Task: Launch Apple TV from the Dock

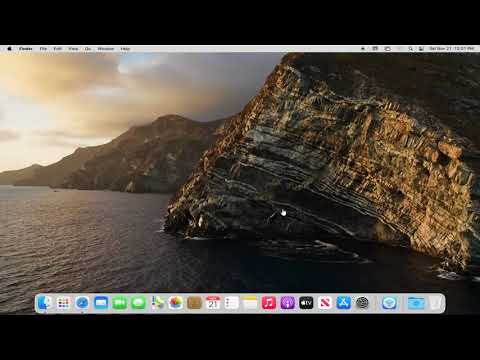Action: coord(306,303)
